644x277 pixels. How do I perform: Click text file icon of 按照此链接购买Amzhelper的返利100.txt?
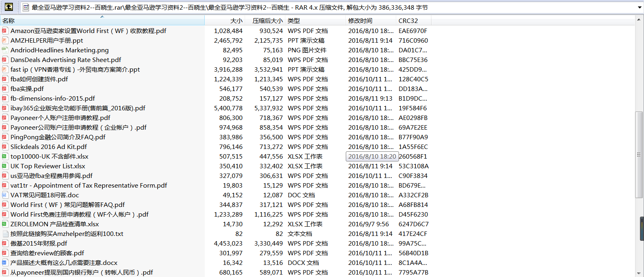pyautogui.click(x=5, y=234)
